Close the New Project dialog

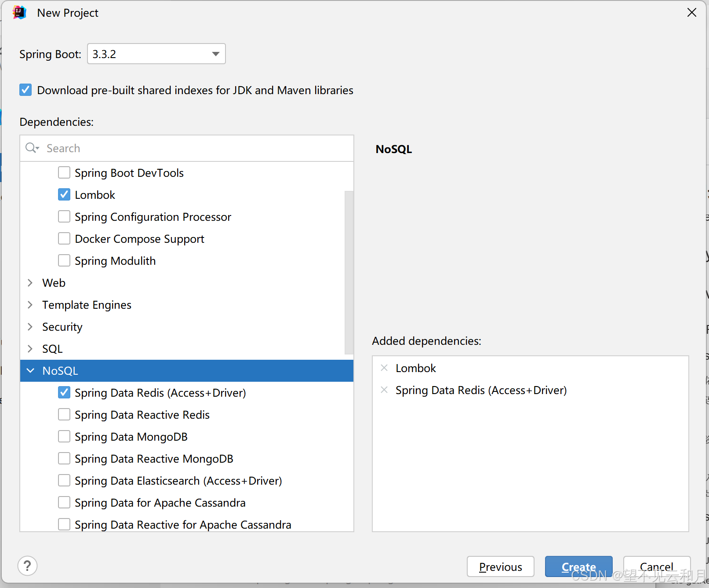[692, 13]
